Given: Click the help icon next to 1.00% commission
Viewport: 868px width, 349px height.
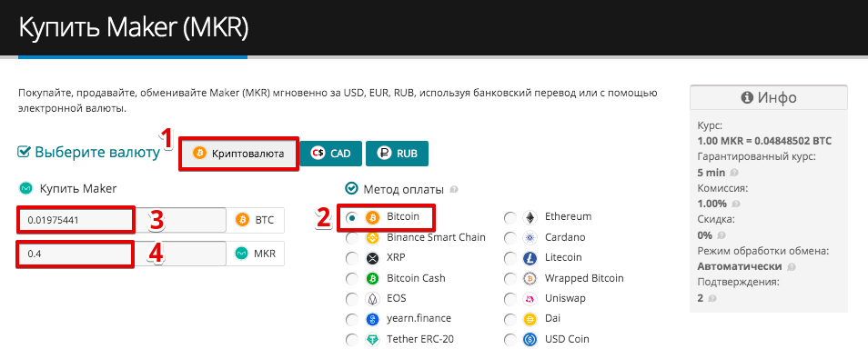Looking at the screenshot, I should [x=735, y=204].
